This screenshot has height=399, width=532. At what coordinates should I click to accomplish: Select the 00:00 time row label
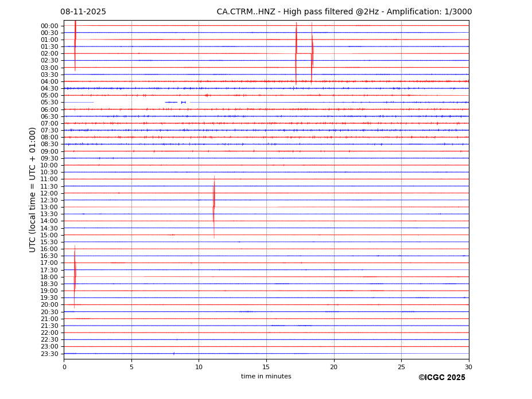49,26
